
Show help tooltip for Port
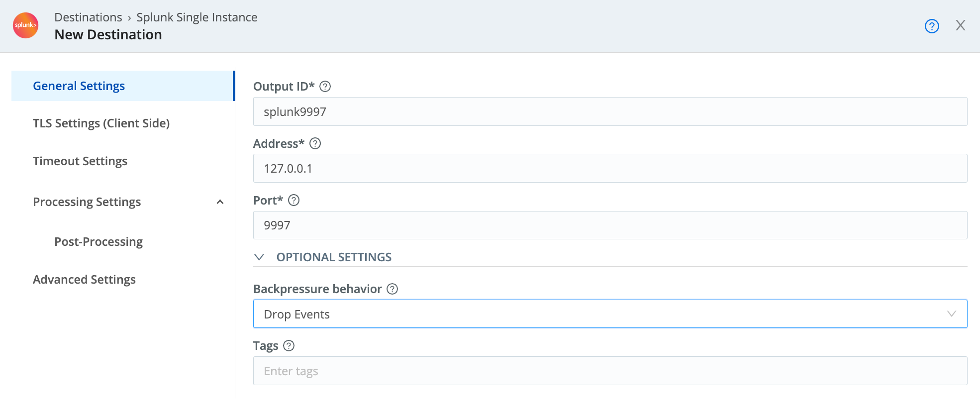point(294,200)
